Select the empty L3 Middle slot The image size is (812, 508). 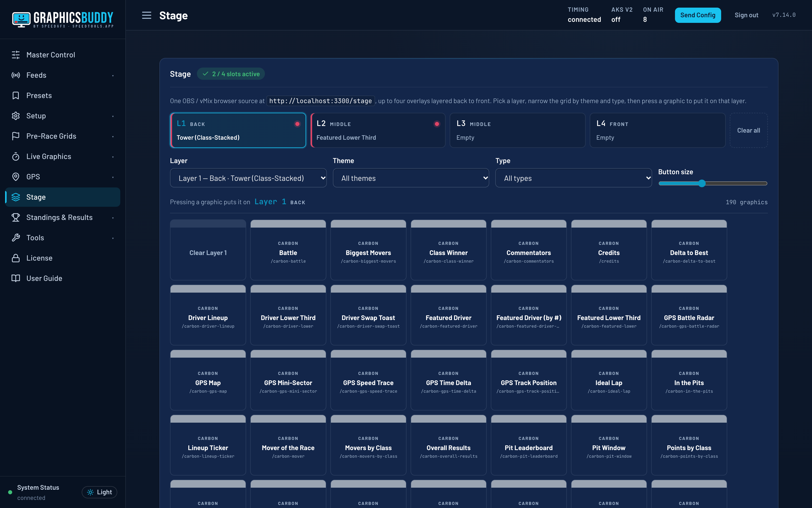517,130
